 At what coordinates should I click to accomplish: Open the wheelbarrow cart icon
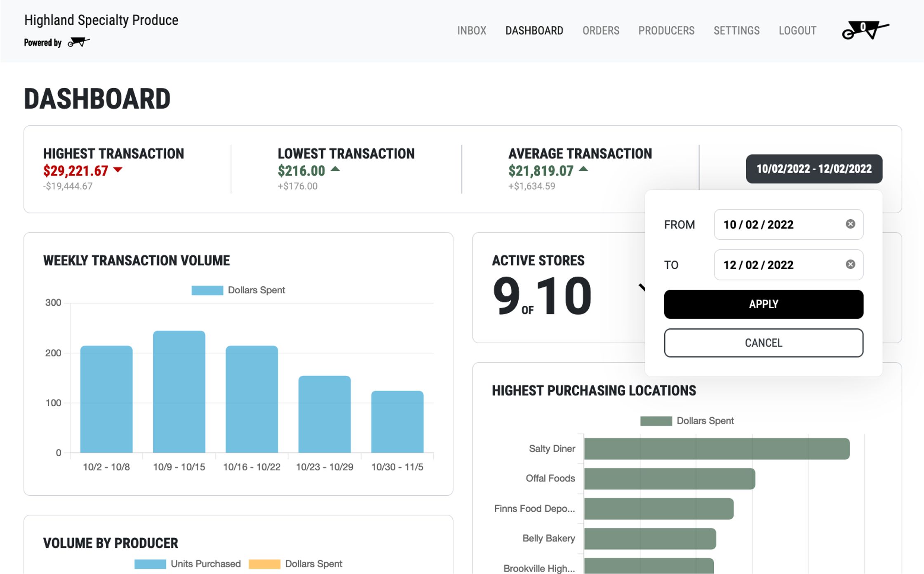coord(865,30)
